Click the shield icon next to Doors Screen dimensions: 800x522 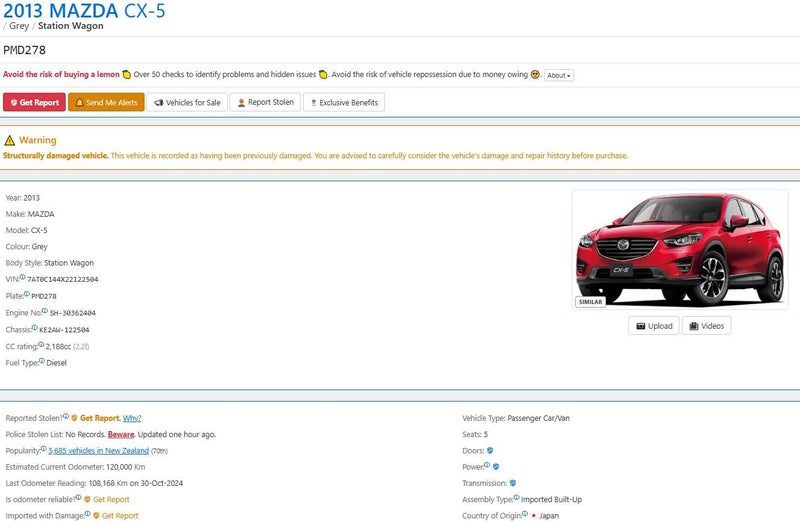pos(490,451)
